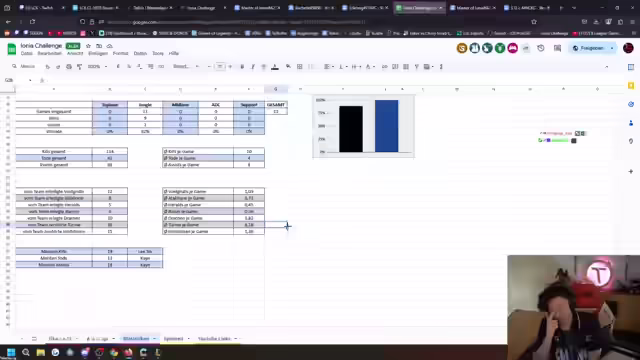The width and height of the screenshot is (640, 360).
Task: Open the Hilfe menu
Action: 174,53
